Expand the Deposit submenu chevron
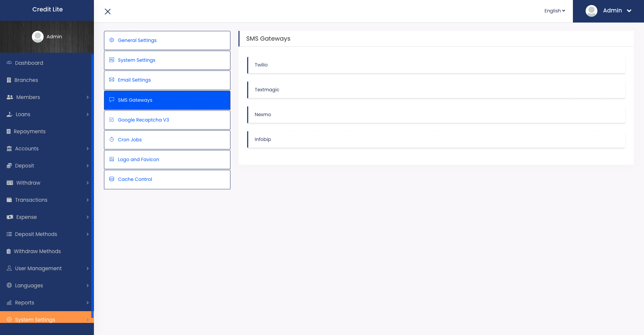Viewport: 644px width, 335px height. point(88,165)
